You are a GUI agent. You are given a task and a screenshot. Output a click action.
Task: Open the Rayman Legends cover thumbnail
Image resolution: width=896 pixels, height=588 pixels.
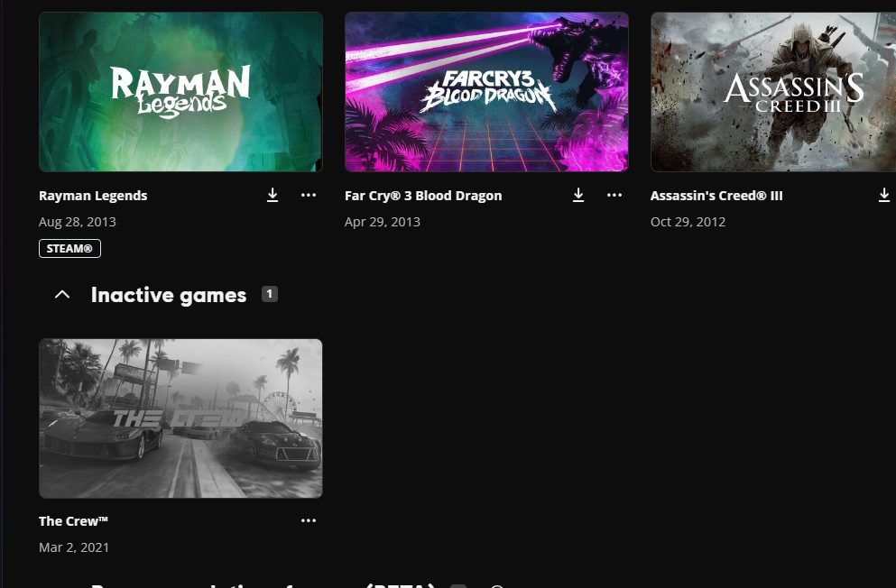pos(180,92)
